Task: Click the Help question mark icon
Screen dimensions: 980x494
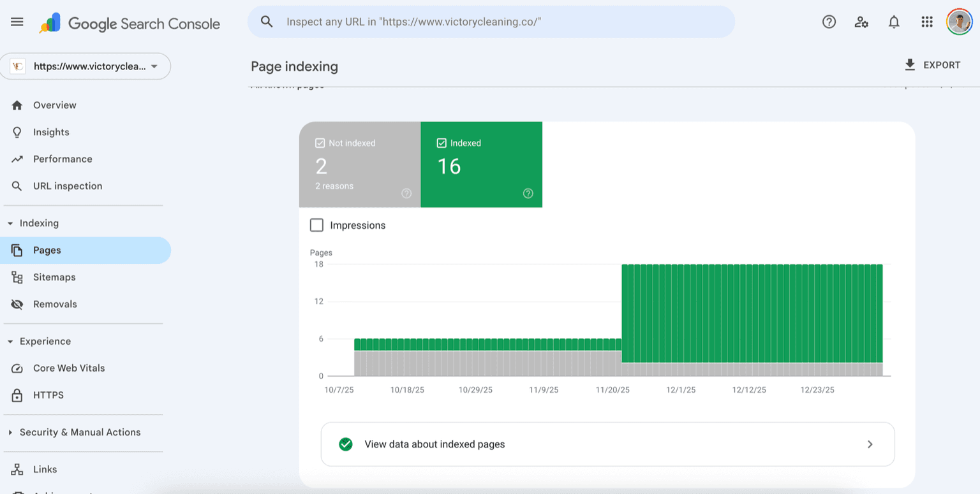Action: point(829,22)
